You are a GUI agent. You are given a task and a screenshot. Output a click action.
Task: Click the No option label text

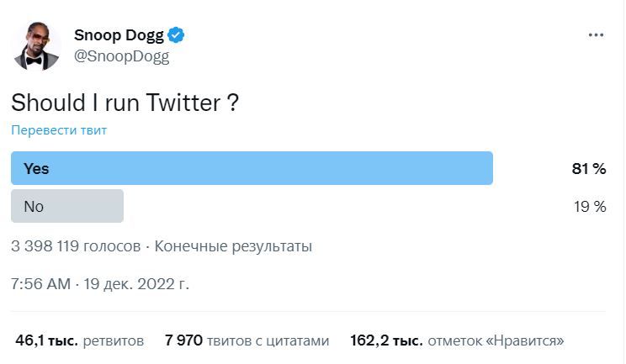(34, 207)
